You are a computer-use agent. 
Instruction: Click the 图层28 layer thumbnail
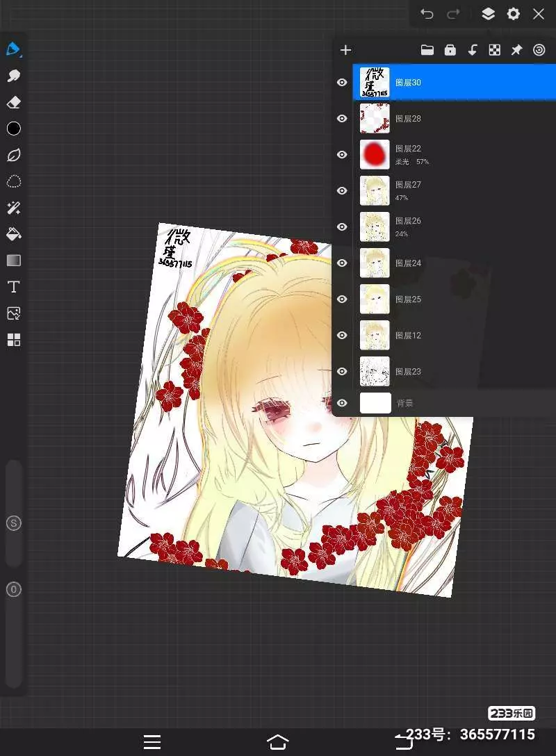(375, 119)
